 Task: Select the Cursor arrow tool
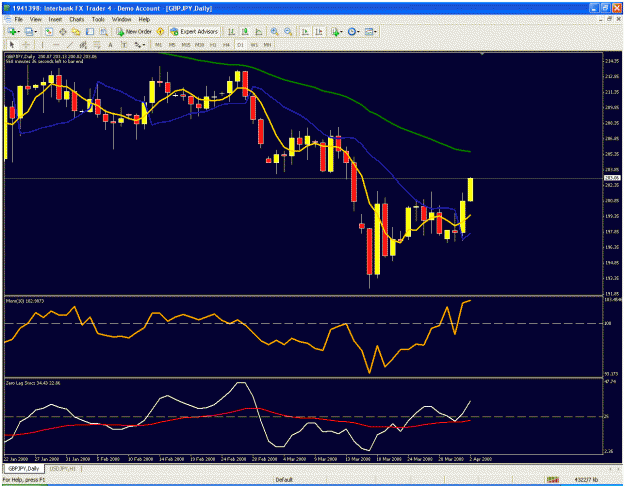12,45
